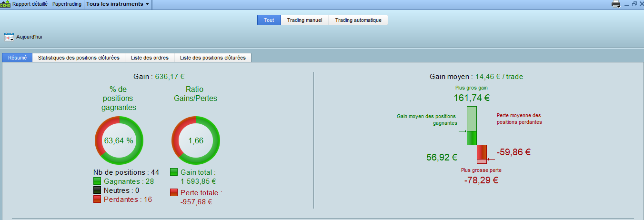Open the Liste des ordres tab

tap(150, 58)
